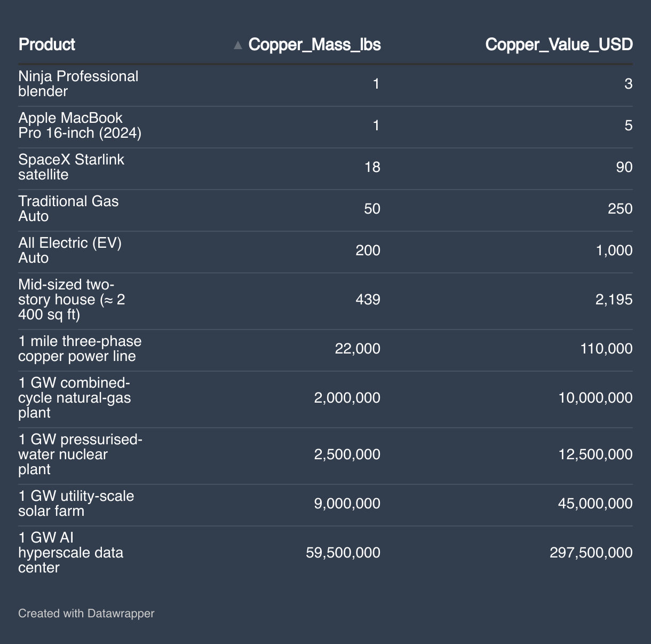Click the 1 GW utility-scale solar farm entry
Viewport: 651px width, 644px height.
tap(76, 504)
